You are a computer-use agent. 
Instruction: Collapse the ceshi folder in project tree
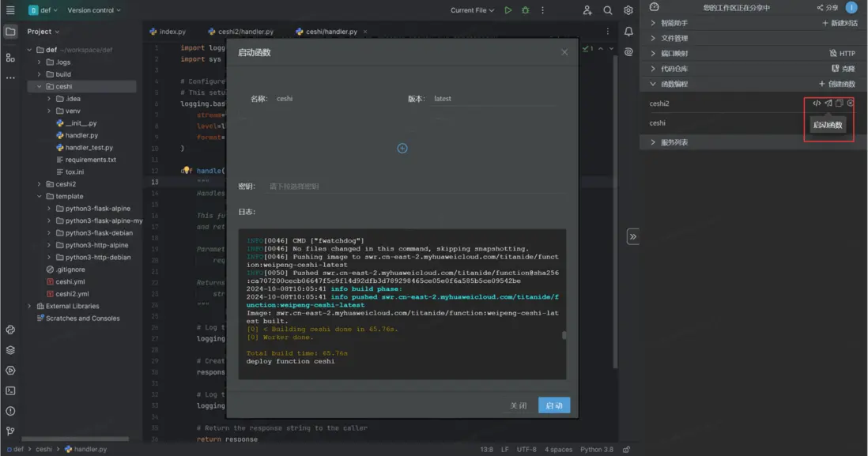point(40,87)
